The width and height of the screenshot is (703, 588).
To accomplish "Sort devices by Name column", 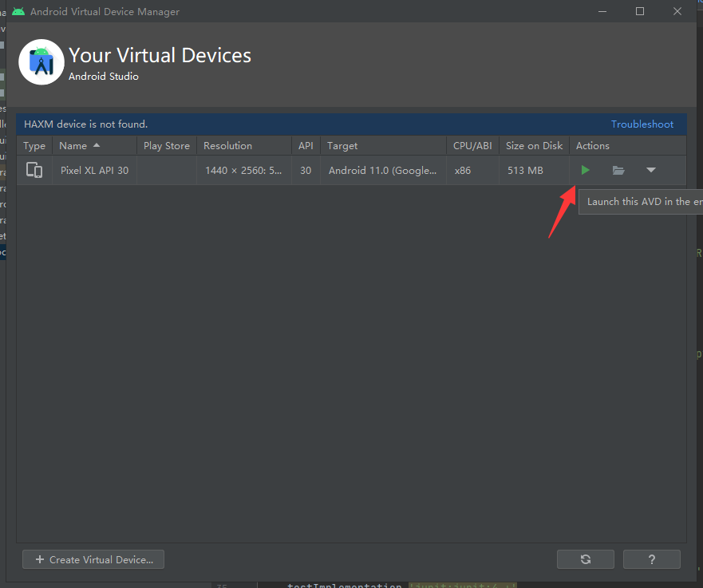I will tap(95, 146).
